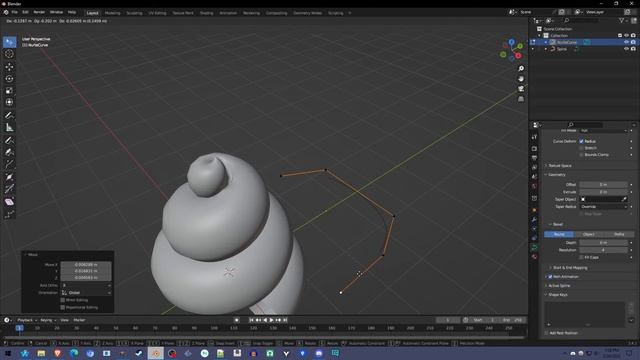Screen dimensions: 640x360
Task: Select Profile bevel mode
Action: click(x=619, y=234)
